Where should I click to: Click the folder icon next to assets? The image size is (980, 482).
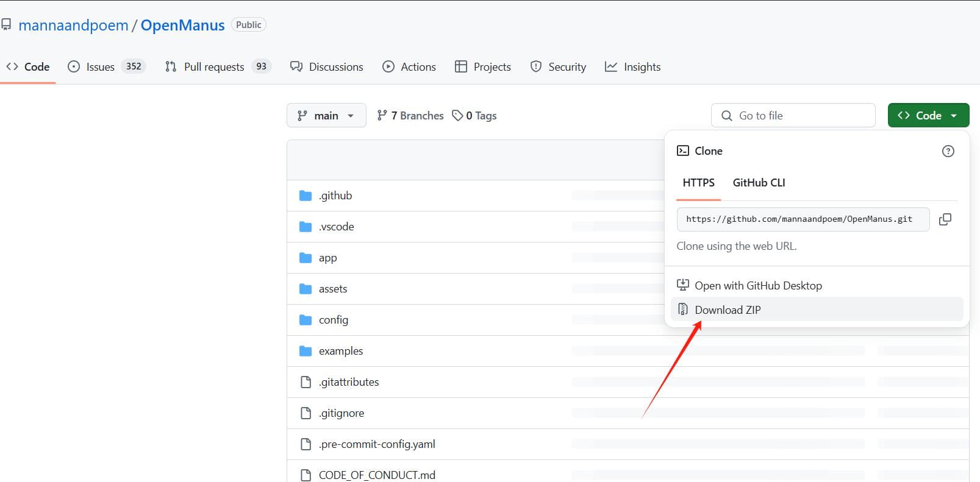[x=306, y=289]
